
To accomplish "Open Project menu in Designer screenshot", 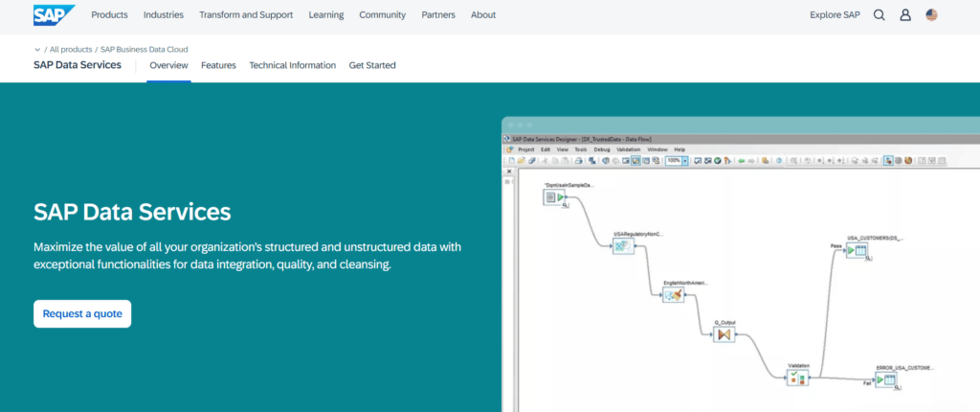I will tap(526, 149).
